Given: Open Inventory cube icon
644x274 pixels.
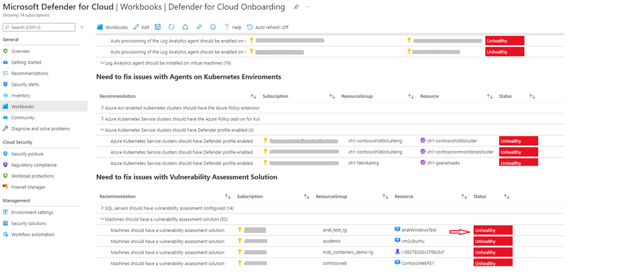Looking at the screenshot, I should coord(5,95).
